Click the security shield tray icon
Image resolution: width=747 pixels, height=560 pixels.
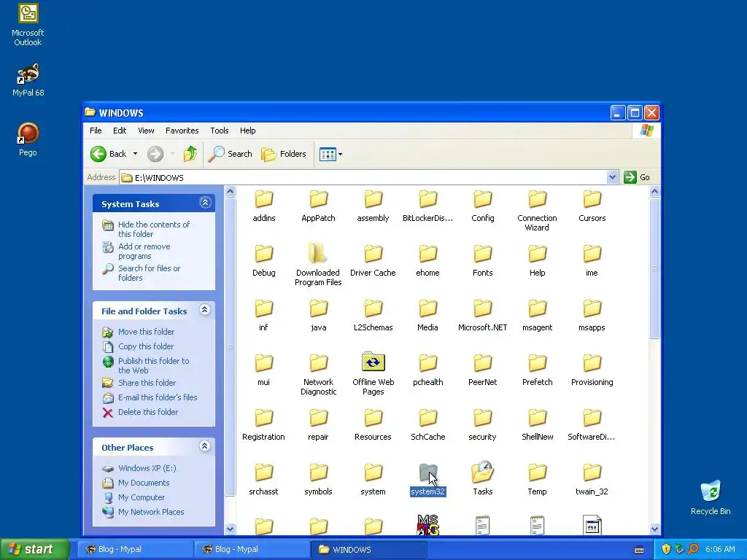(x=666, y=549)
